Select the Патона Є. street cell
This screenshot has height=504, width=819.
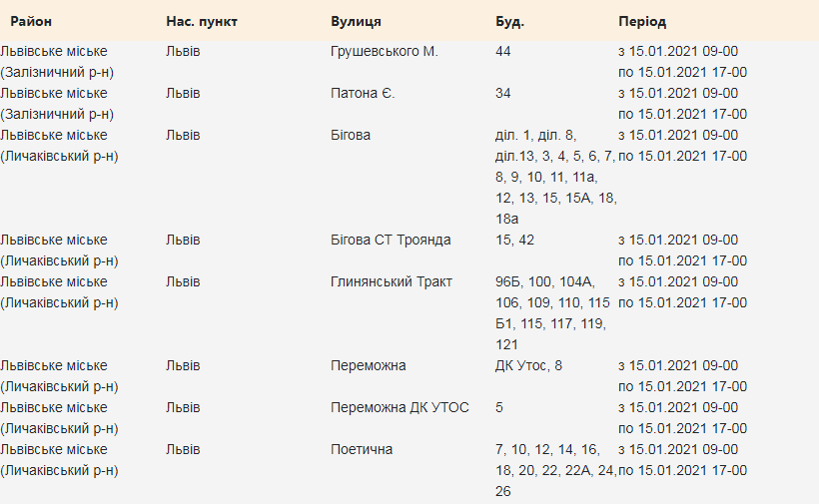363,93
